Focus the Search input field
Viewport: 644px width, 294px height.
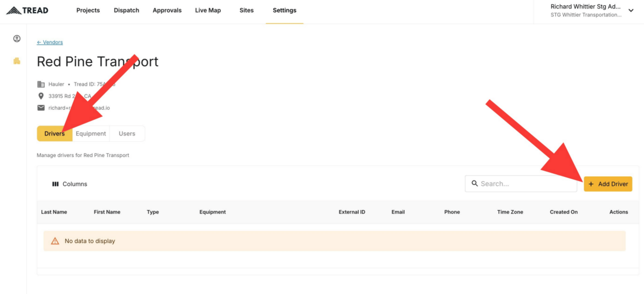click(x=521, y=184)
